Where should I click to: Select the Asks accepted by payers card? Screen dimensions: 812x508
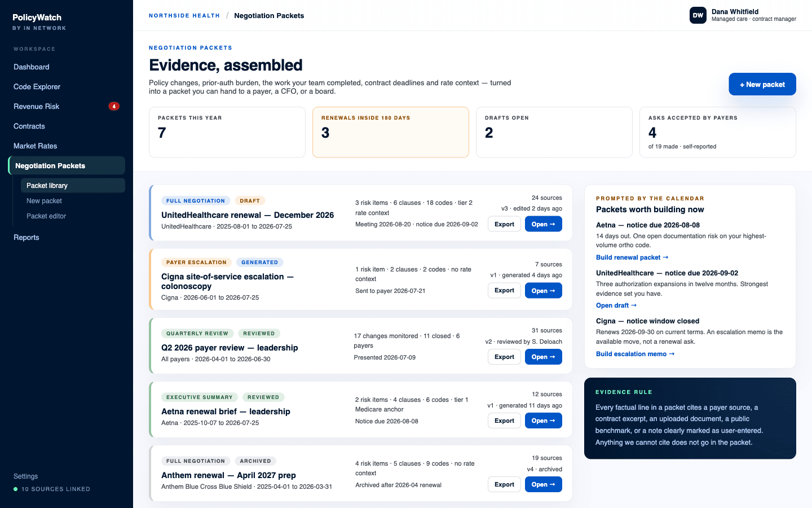pyautogui.click(x=718, y=132)
